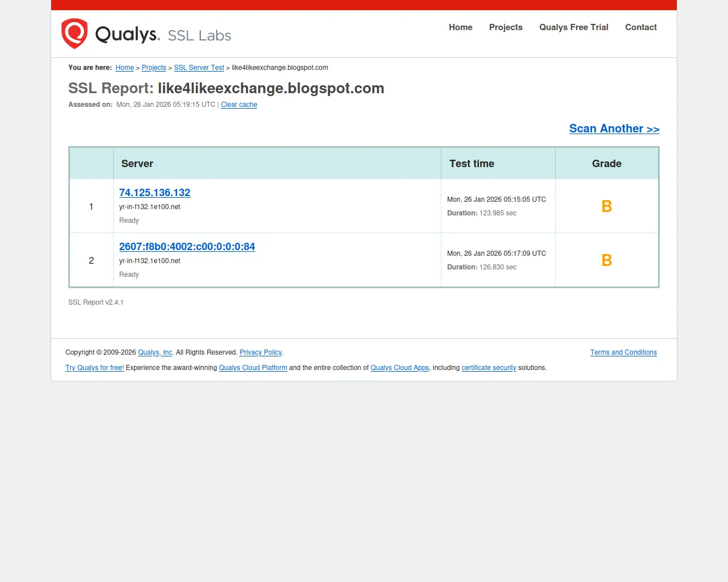
Task: Click the Qualys shield logo icon
Action: pyautogui.click(x=75, y=34)
